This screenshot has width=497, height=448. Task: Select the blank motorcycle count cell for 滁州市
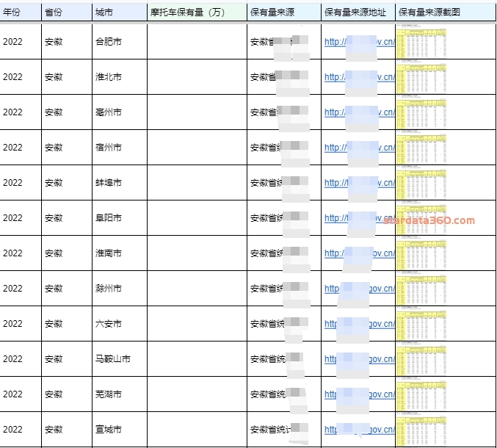(197, 289)
